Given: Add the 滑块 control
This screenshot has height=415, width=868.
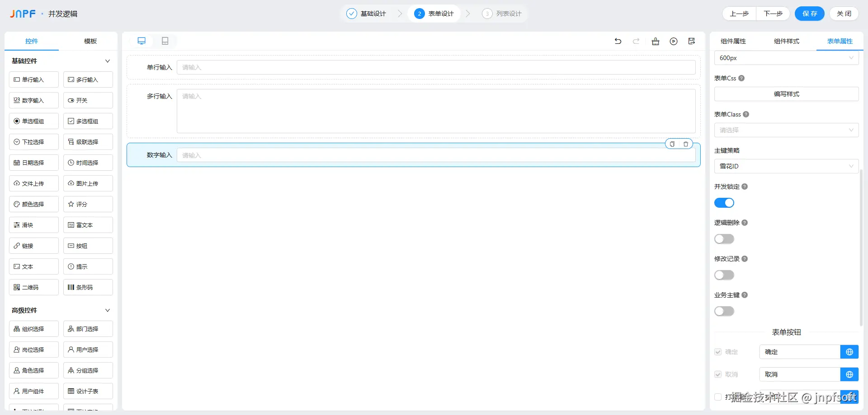Looking at the screenshot, I should coord(34,225).
